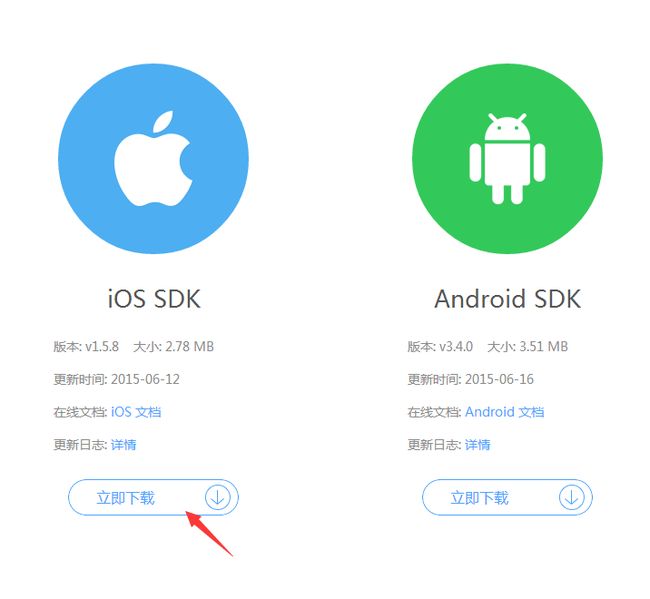Viewport: 650px width, 599px height.
Task: Select the Android SDK heading
Action: [x=507, y=298]
